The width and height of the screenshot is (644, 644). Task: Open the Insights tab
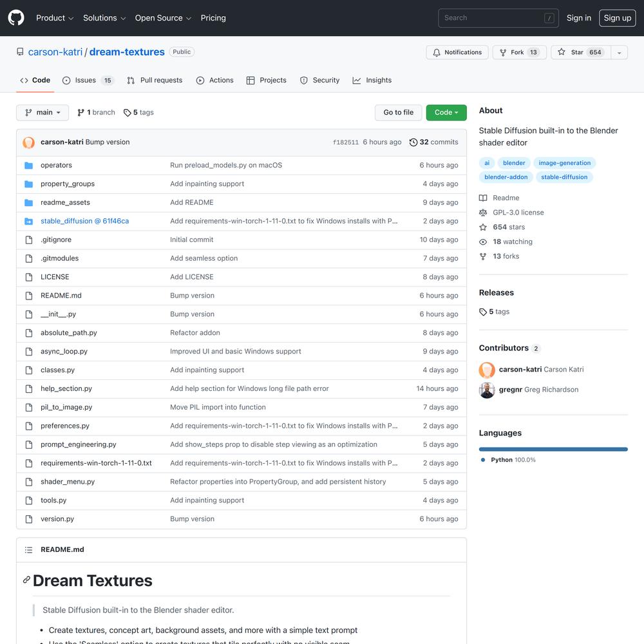[372, 80]
